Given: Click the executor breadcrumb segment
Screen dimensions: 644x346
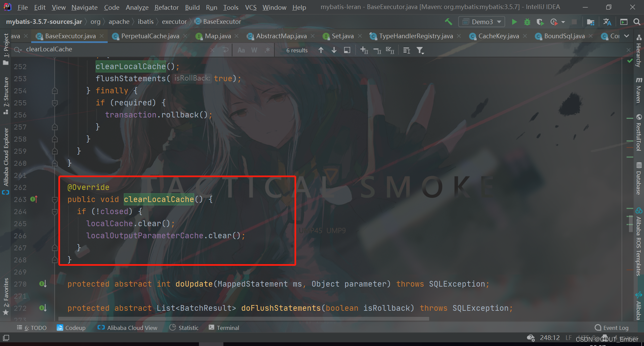Looking at the screenshot, I should tap(174, 22).
